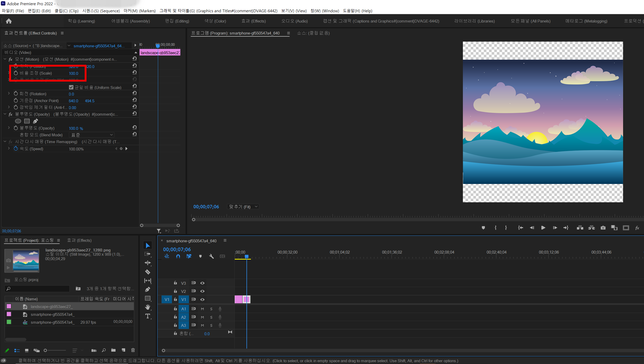Reset Scale parameter

click(x=134, y=72)
